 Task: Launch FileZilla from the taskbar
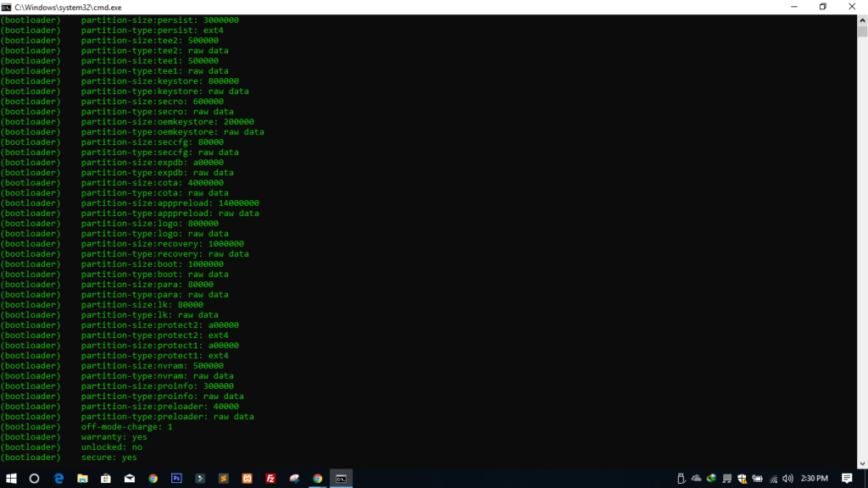point(270,479)
